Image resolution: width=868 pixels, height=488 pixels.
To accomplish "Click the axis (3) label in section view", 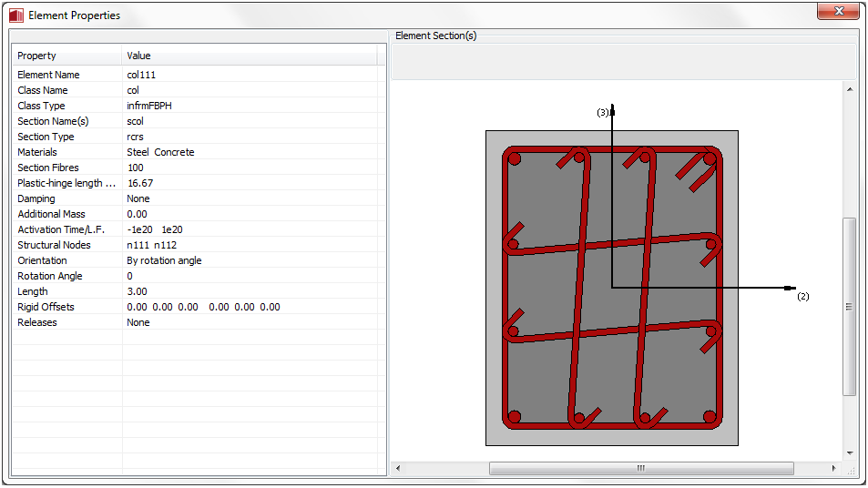I will [602, 113].
